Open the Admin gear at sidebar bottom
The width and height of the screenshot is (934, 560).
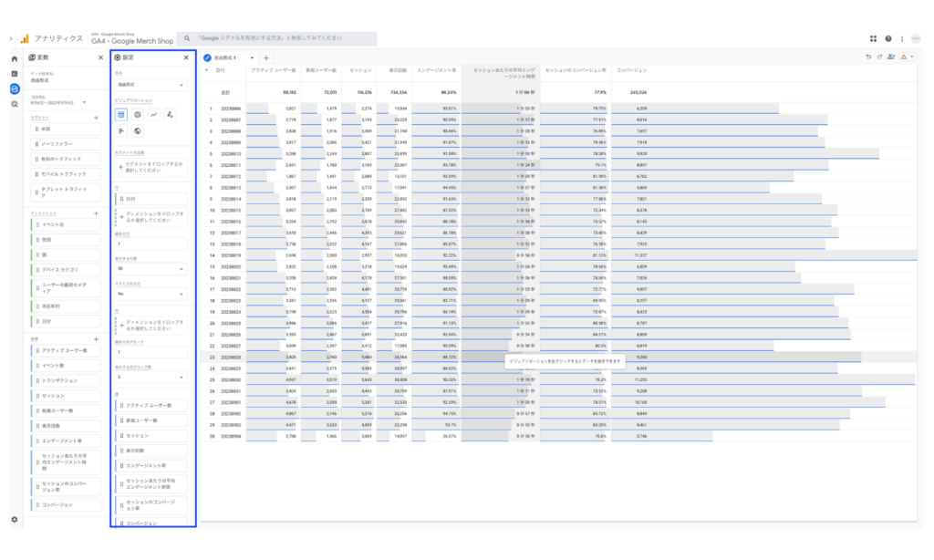(x=15, y=520)
